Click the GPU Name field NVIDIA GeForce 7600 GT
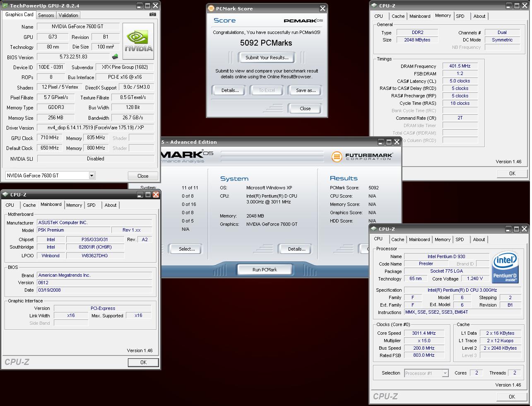 point(77,27)
